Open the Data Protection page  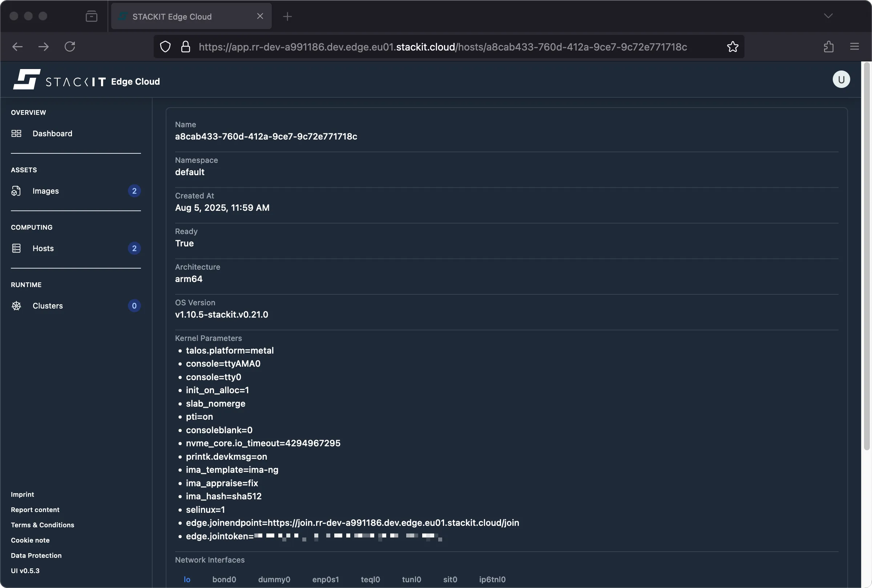coord(36,555)
